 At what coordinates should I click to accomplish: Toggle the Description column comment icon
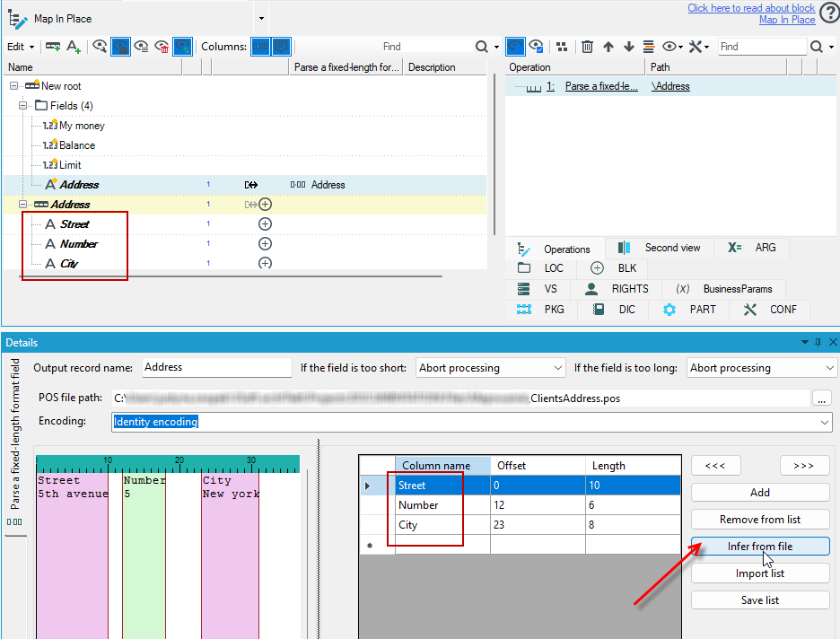281,47
